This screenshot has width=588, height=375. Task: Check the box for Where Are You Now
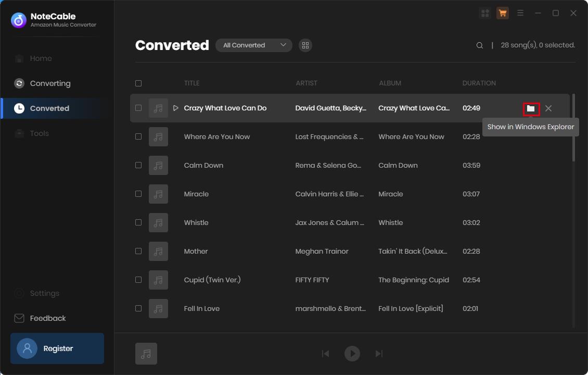(138, 136)
